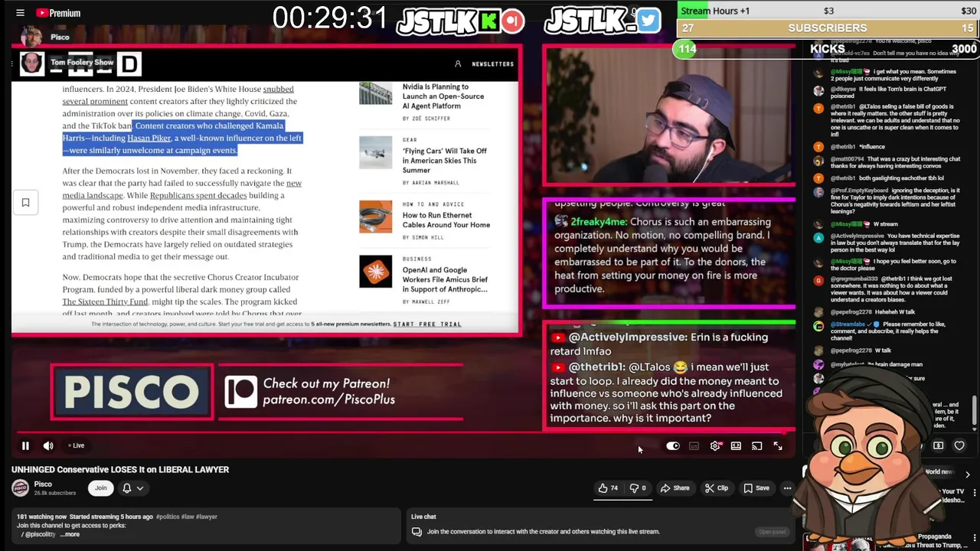Click the Patreon logo in stream overlay
Image resolution: width=980 pixels, height=551 pixels.
click(240, 392)
